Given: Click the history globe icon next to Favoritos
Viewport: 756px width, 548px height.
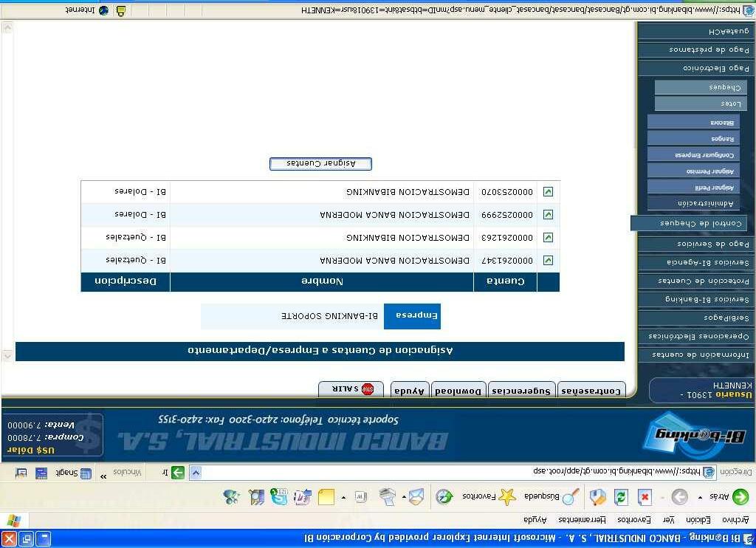Looking at the screenshot, I should click(444, 496).
